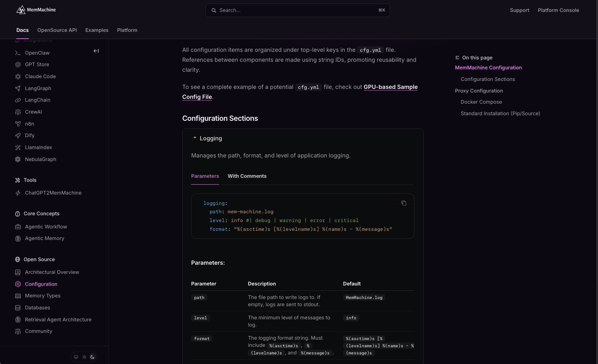Screen dimensions: 598x364
Task: Click the 'format' parameter cell
Action: tap(202, 338)
